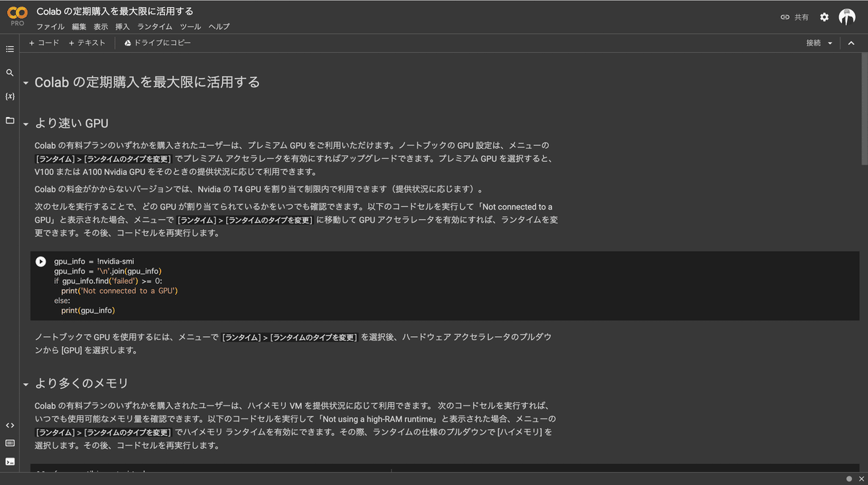The height and width of the screenshot is (485, 868).
Task: Click ドライブにコピー button
Action: (x=158, y=43)
